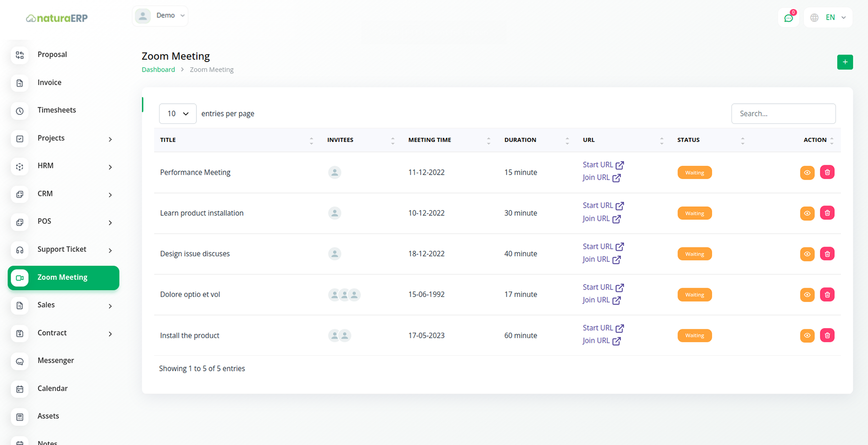Click the Support Ticket headset icon

(x=20, y=250)
